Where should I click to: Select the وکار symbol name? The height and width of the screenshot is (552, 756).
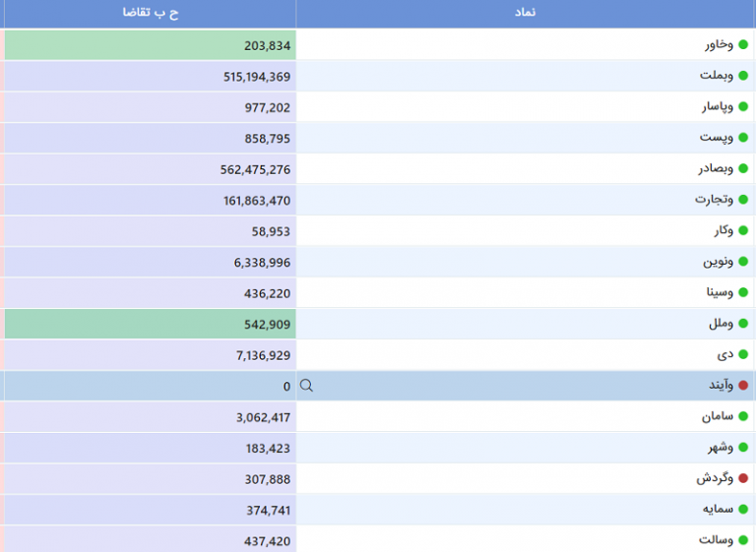724,230
